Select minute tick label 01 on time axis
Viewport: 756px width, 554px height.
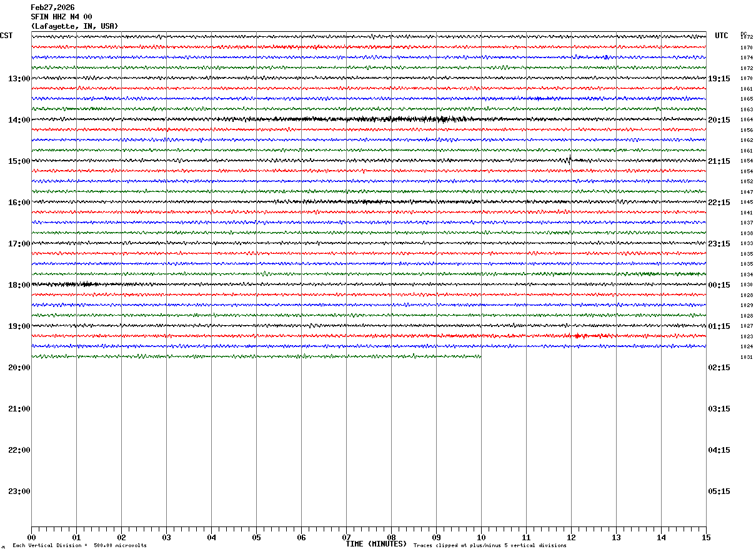76,537
